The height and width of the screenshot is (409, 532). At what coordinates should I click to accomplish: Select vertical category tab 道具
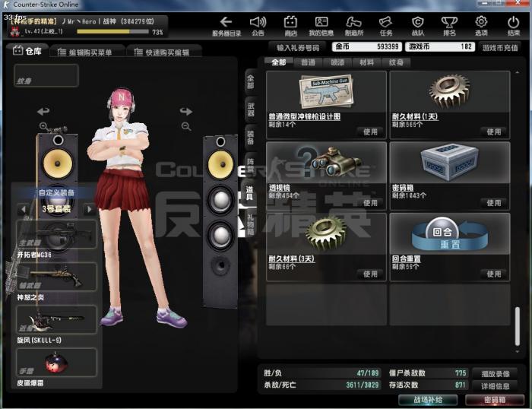249,193
